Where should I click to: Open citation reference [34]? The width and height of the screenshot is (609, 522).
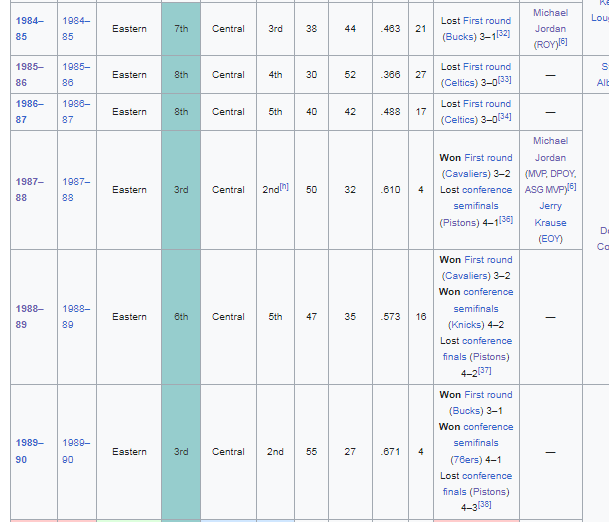click(505, 117)
